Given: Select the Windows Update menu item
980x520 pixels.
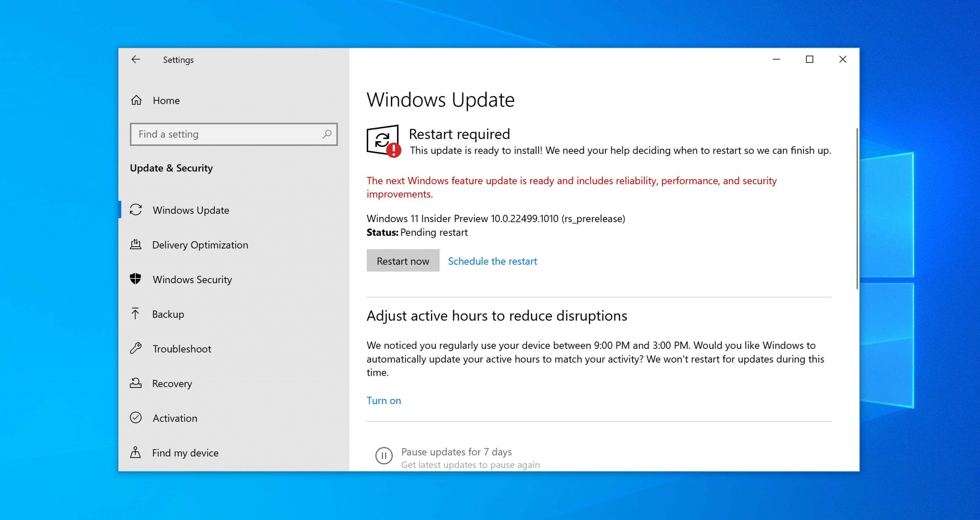Looking at the screenshot, I should (191, 209).
